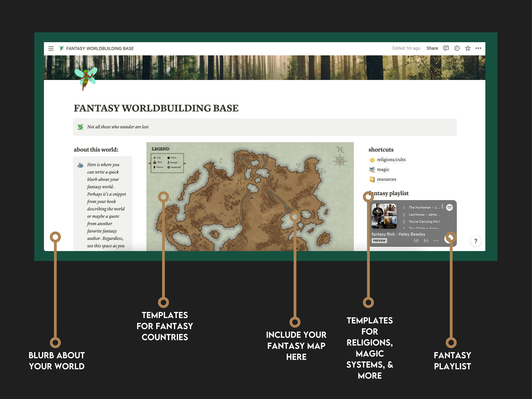
Task: Click the PREVIEW badge in Spotify widget
Action: coord(379,240)
